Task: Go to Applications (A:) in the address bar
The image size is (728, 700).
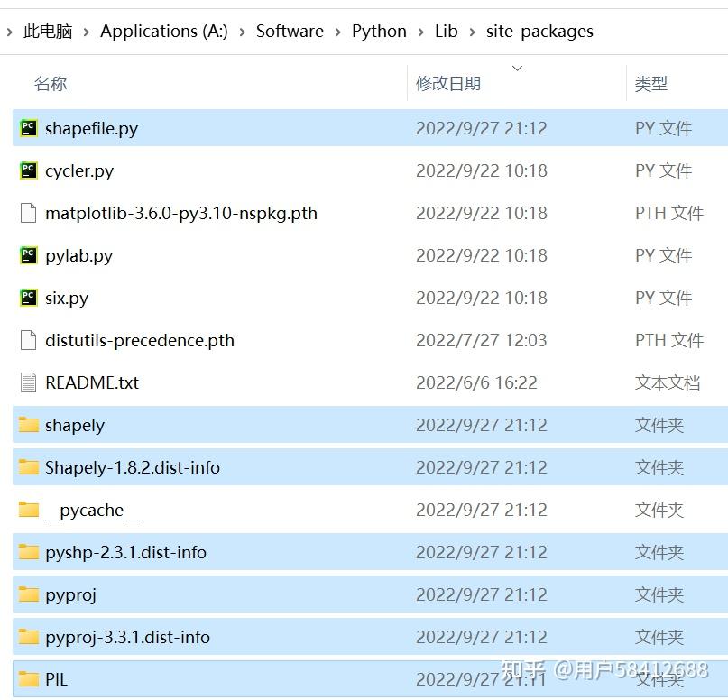Action: [163, 31]
